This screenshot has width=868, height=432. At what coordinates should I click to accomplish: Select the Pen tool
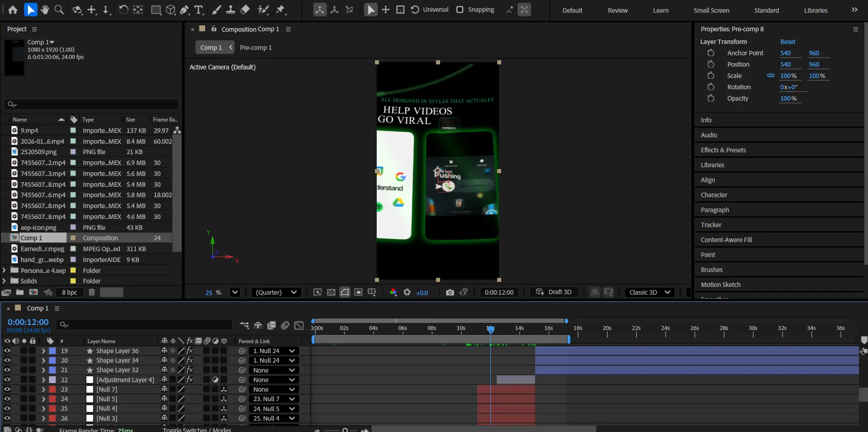(x=184, y=10)
